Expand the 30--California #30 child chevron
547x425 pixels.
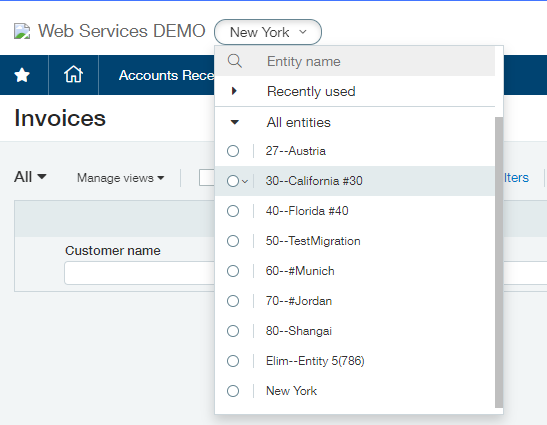tap(245, 181)
